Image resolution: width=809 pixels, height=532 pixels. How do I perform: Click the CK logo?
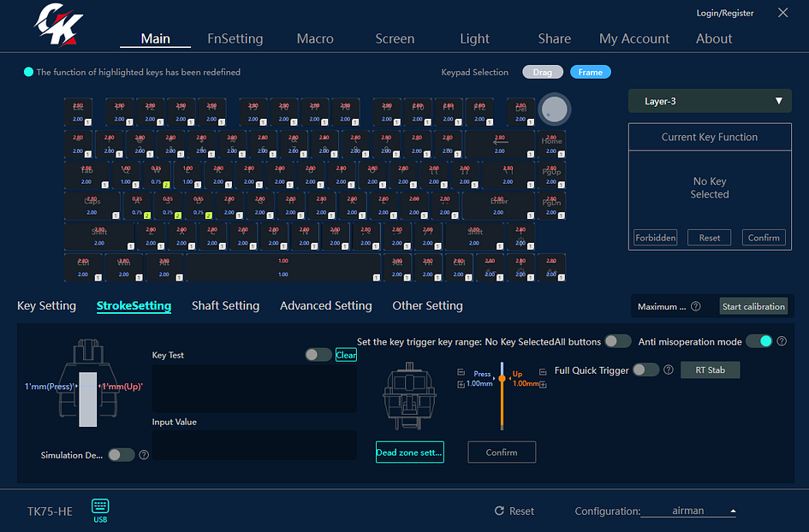tap(58, 24)
